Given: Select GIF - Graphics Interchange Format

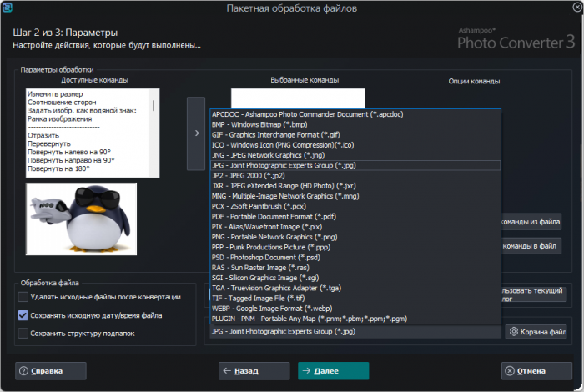Looking at the screenshot, I should point(355,135).
